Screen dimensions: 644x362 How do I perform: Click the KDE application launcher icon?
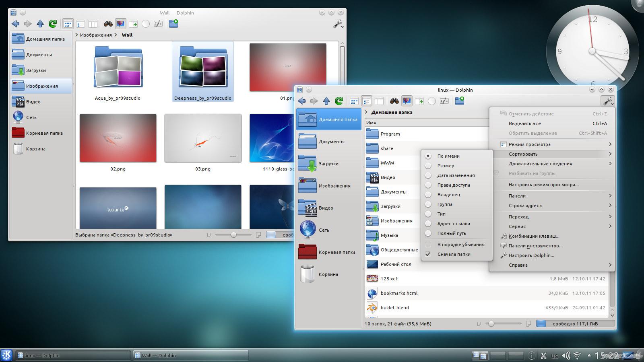pyautogui.click(x=6, y=355)
